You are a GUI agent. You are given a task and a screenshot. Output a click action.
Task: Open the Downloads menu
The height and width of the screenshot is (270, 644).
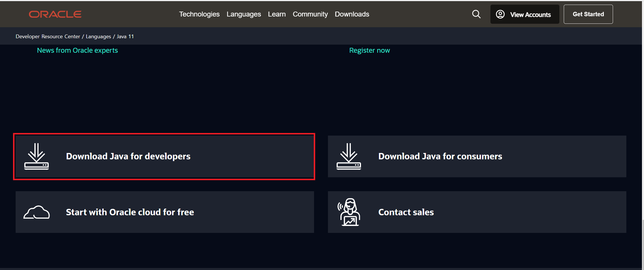[352, 14]
